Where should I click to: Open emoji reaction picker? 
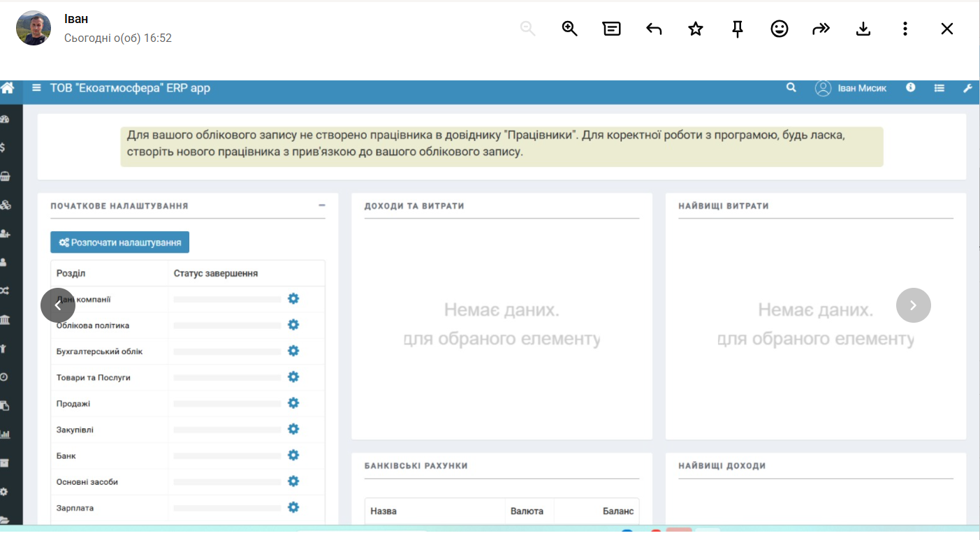click(x=780, y=29)
